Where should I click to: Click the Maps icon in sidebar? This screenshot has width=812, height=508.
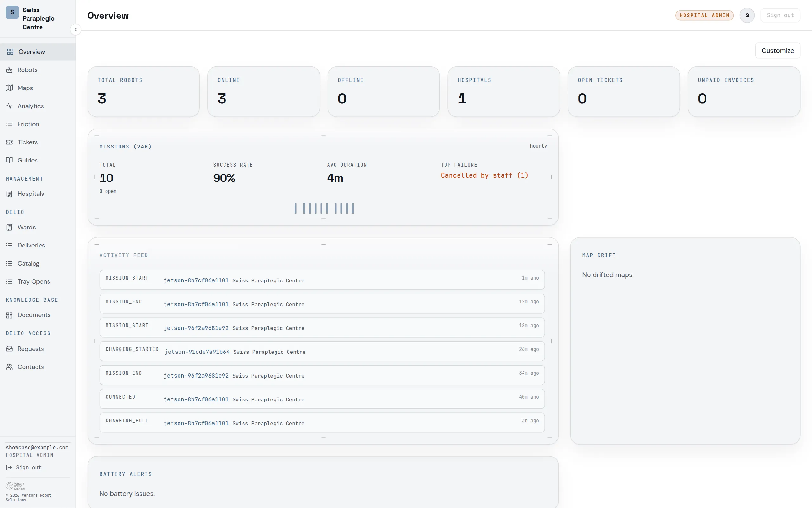pos(10,88)
